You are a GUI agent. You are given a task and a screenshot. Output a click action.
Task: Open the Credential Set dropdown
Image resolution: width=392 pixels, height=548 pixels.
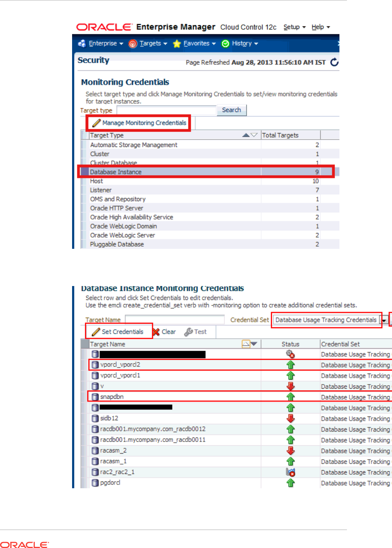pos(384,320)
